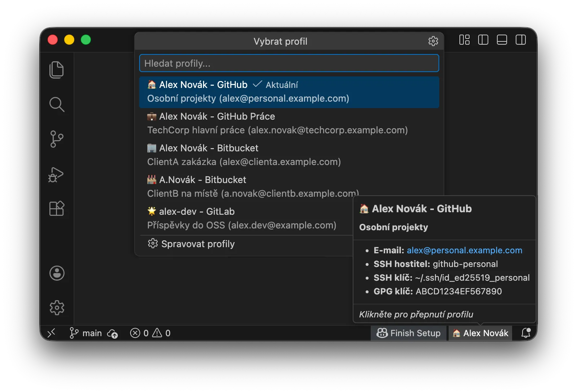This screenshot has width=577, height=392.
Task: Click Finish Setup in status bar
Action: 409,333
